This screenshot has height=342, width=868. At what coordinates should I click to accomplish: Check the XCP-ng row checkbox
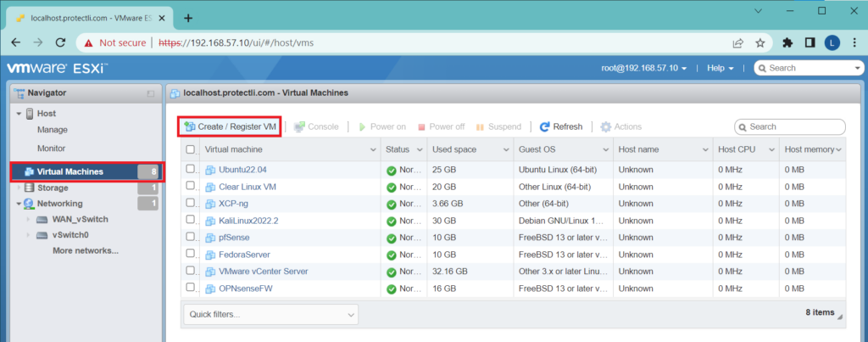click(191, 203)
